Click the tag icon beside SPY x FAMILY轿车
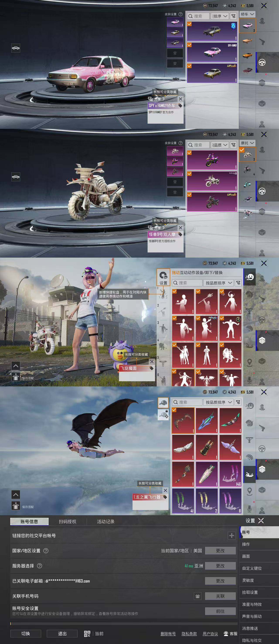Image resolution: width=279 pixels, height=644 pixels. click(180, 106)
